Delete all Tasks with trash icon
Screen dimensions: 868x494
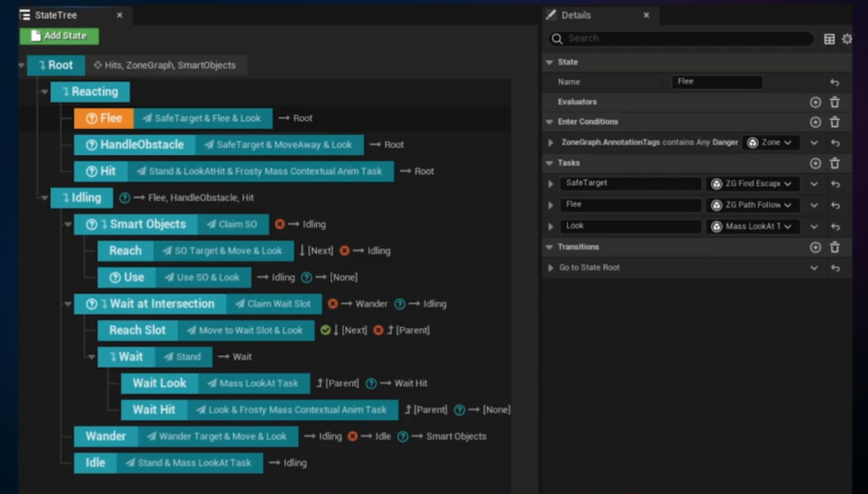(834, 163)
